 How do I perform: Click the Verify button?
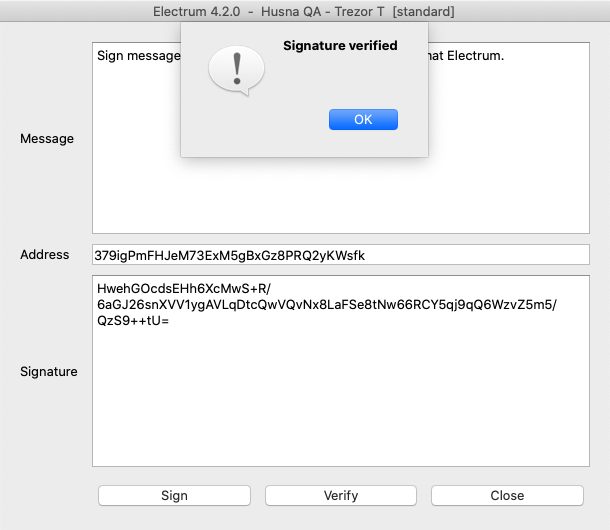click(341, 495)
